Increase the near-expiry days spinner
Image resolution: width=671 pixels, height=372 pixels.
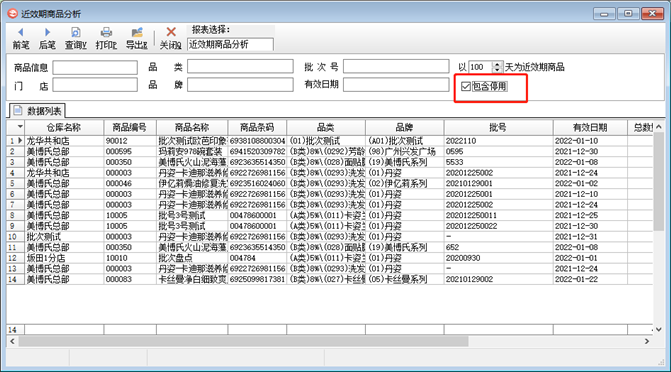coord(497,64)
